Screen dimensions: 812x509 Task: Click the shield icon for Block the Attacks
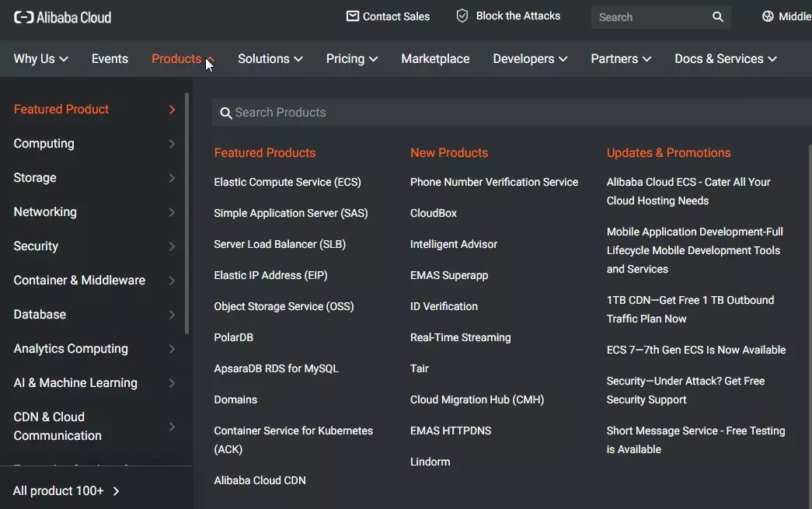pyautogui.click(x=461, y=15)
